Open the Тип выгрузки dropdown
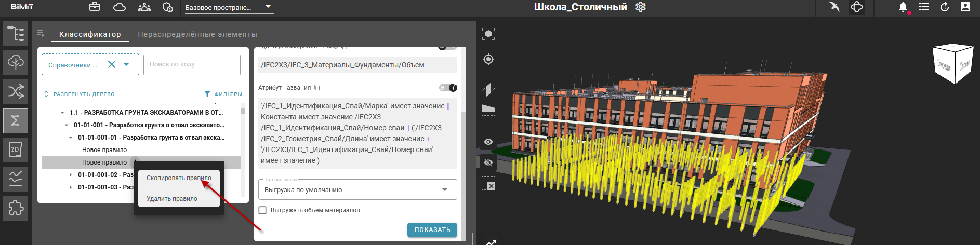This screenshot has height=245, width=980. (357, 189)
